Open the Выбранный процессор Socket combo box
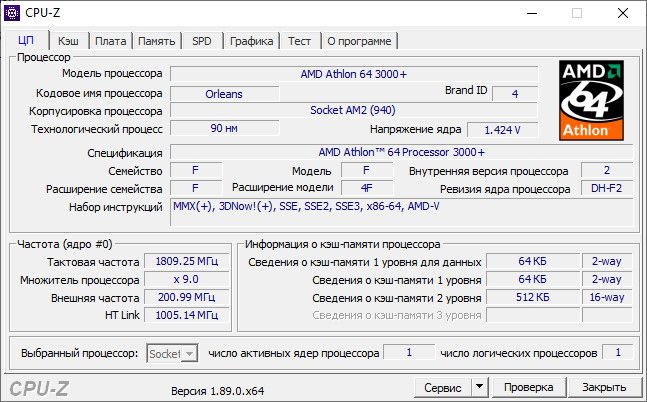This screenshot has height=402, width=647. click(x=172, y=354)
